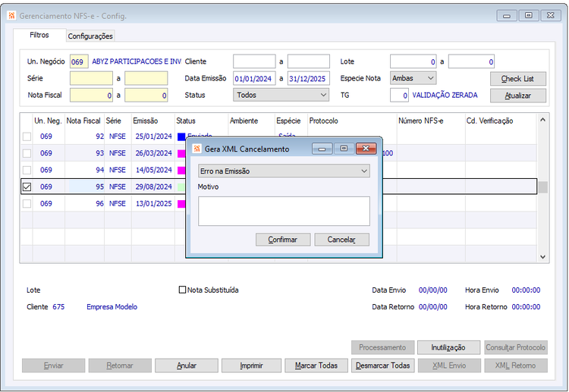Click the app icon in Gerenciamento NFS-e title bar
Viewport: 569px width, 392px height.
pos(11,16)
